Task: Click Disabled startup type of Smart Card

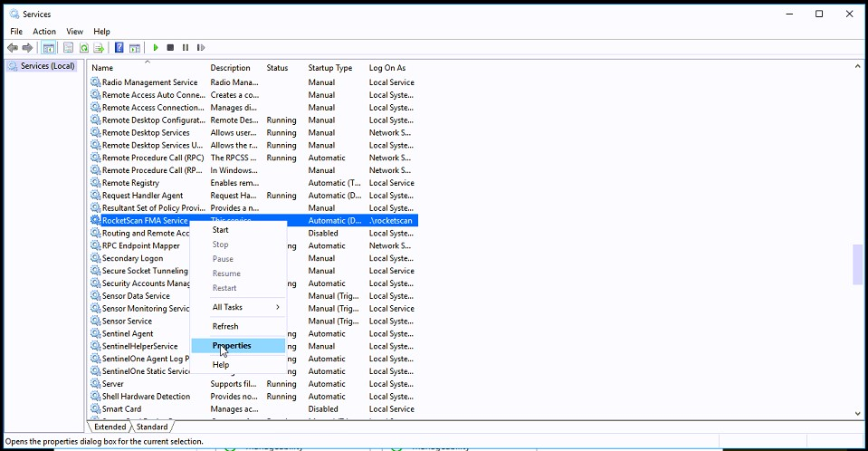Action: 323,409
